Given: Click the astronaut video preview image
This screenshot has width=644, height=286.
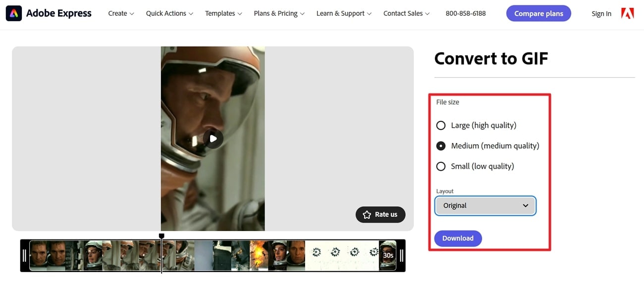Looking at the screenshot, I should click(213, 139).
